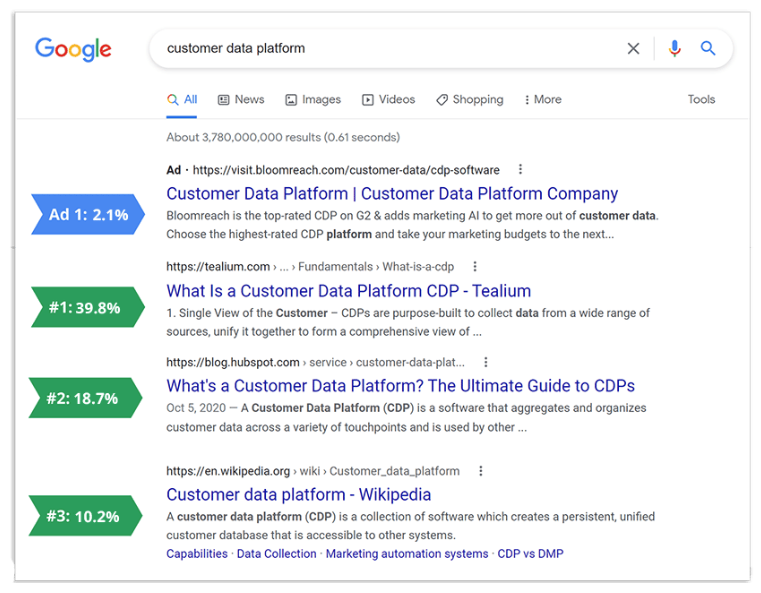Click the Videos tab play icon

click(x=367, y=100)
